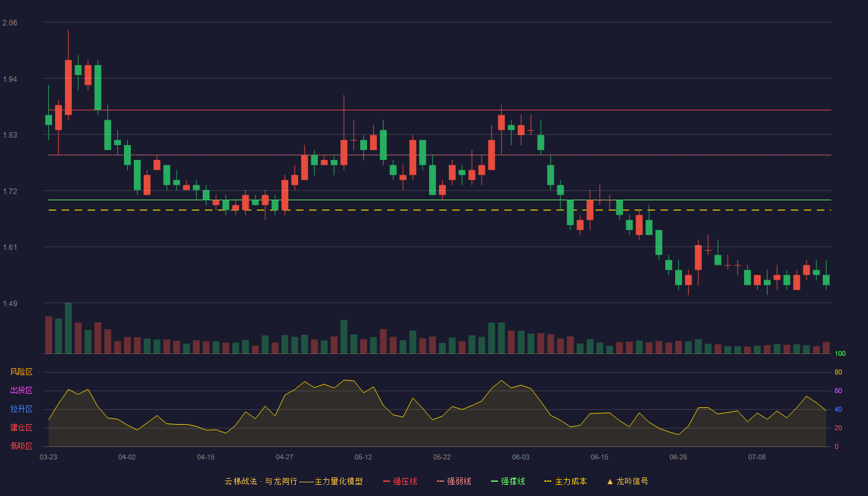Click the 1.49 price axis label
868x496 pixels.
[10, 304]
